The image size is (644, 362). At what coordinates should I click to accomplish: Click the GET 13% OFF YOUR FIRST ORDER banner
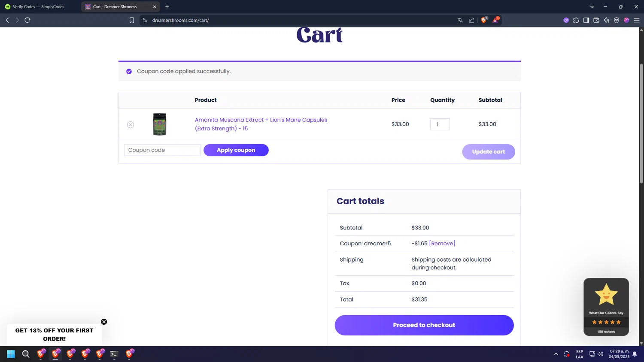(x=54, y=335)
